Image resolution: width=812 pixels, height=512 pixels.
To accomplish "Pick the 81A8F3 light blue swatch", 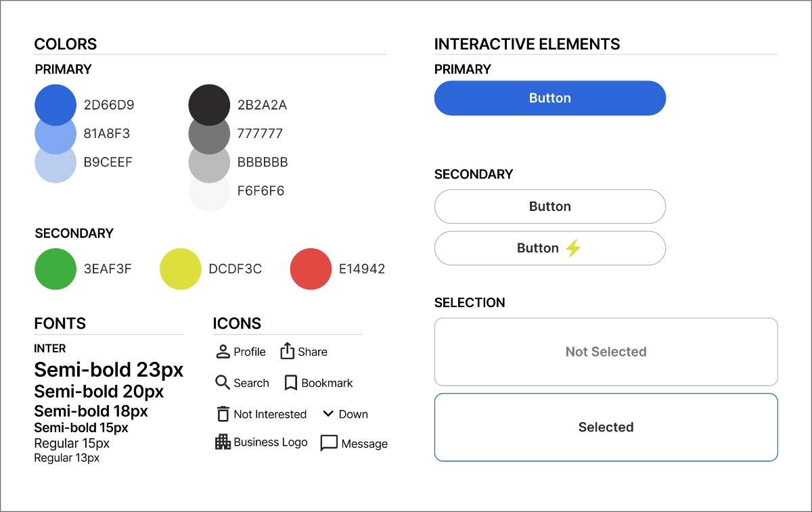I will 55,138.
